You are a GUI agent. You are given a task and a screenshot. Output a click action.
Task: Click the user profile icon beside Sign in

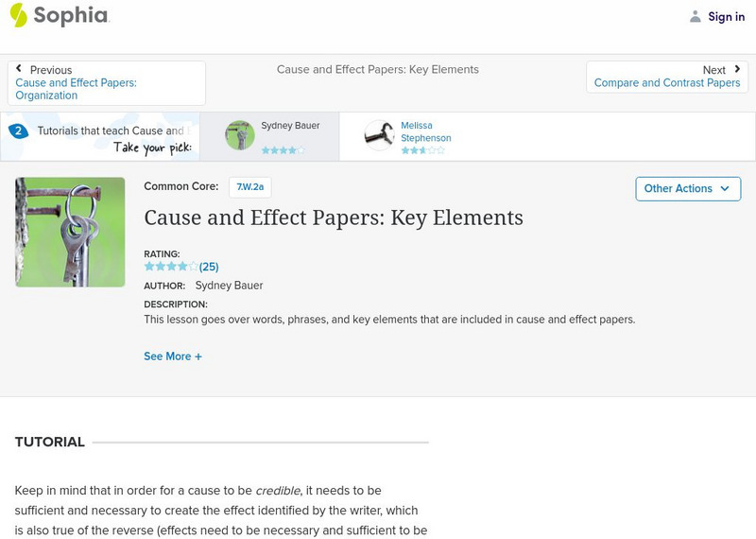696,16
